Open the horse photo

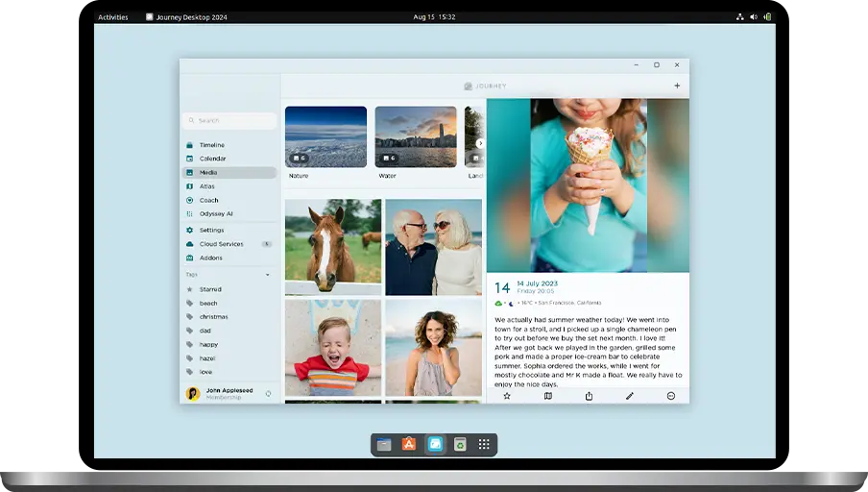333,247
